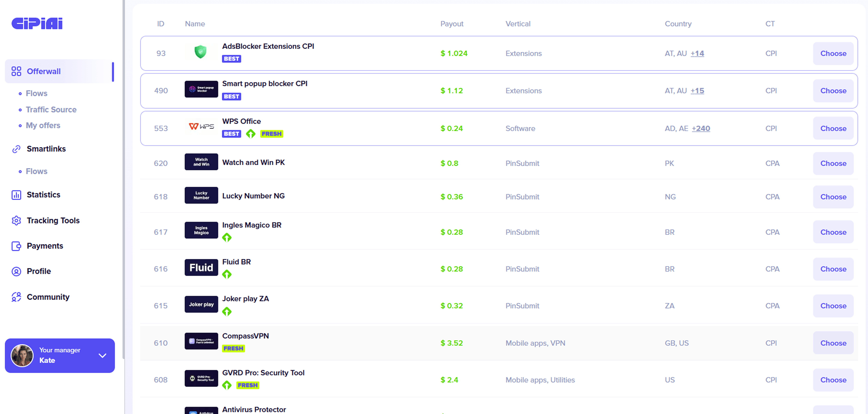
Task: Click green up-arrow icon under Ingles Magico BR
Action: click(x=227, y=237)
